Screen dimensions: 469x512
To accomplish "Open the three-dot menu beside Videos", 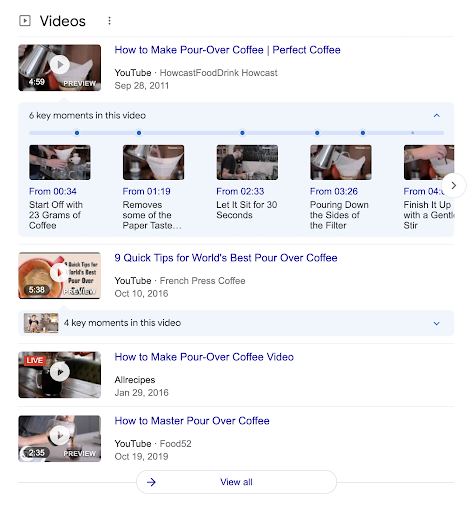I will tap(109, 21).
